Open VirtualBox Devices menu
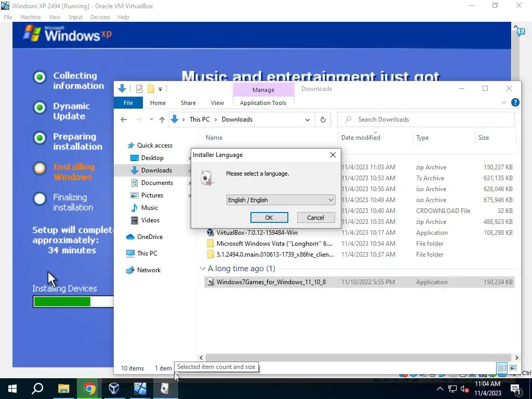This screenshot has height=399, width=532. click(x=100, y=17)
